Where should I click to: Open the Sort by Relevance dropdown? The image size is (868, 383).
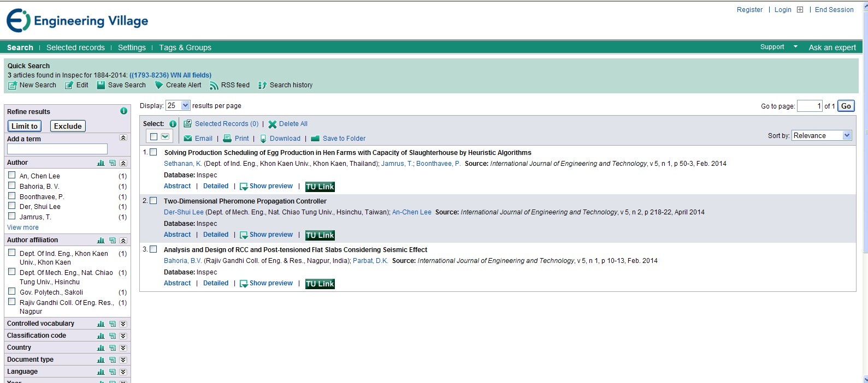tap(822, 135)
